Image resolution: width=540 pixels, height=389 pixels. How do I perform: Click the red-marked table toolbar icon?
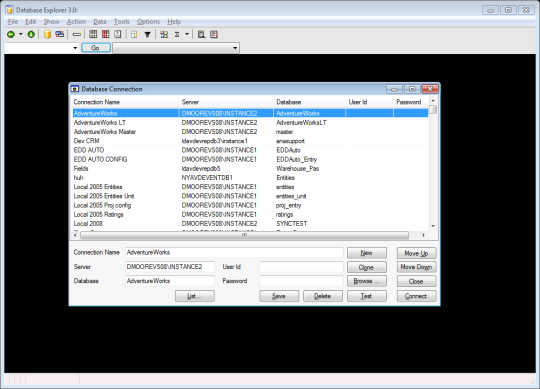[x=214, y=34]
